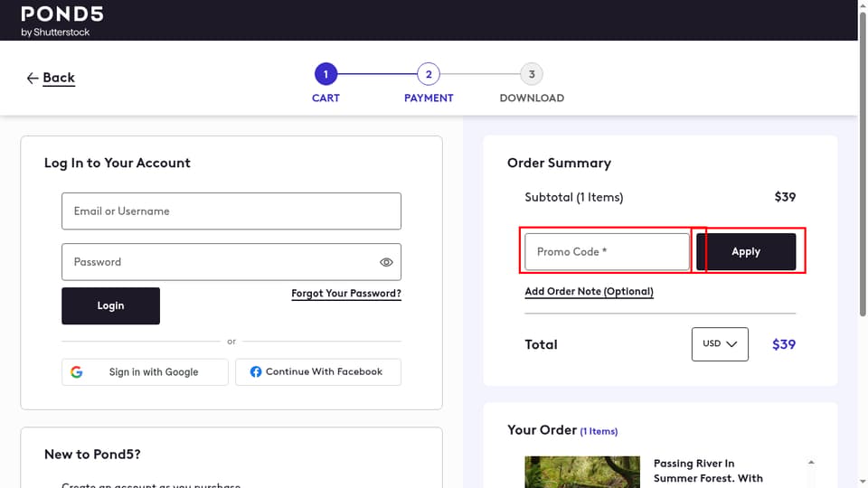Click the (1 Items) link in Your Order
The width and height of the screenshot is (868, 488).
599,431
